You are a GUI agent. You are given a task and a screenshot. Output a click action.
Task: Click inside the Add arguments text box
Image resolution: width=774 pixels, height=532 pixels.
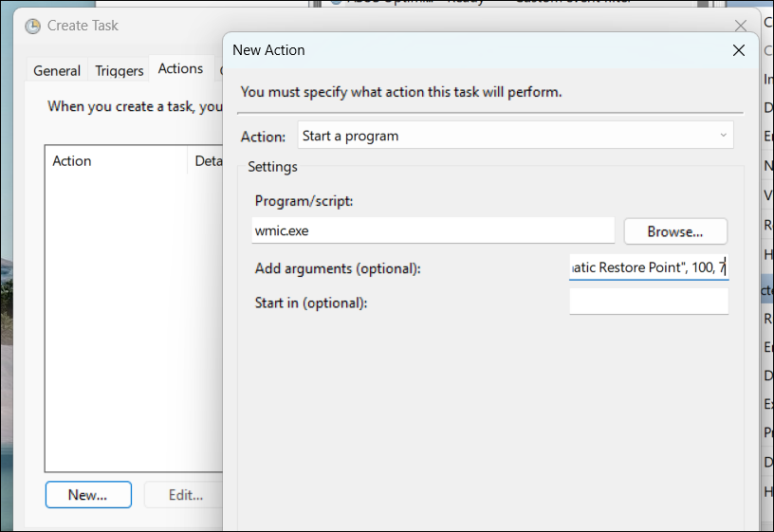coord(648,268)
